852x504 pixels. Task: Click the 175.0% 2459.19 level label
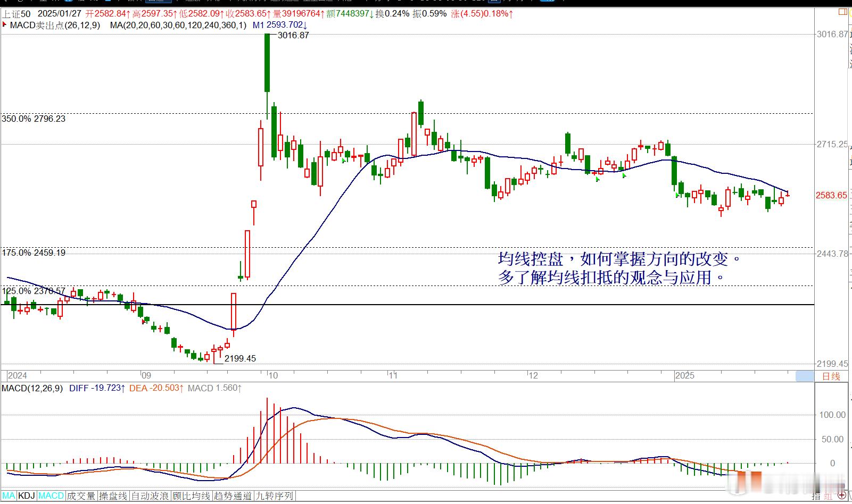point(34,253)
